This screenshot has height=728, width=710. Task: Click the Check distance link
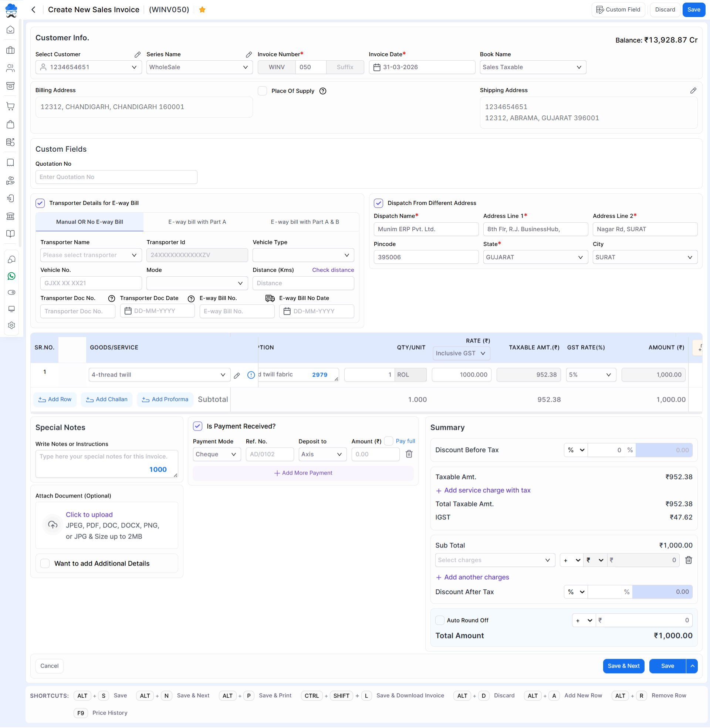332,270
